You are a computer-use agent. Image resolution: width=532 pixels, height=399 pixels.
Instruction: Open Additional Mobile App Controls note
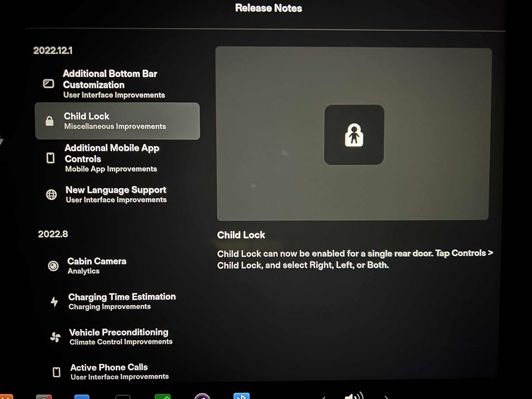112,153
